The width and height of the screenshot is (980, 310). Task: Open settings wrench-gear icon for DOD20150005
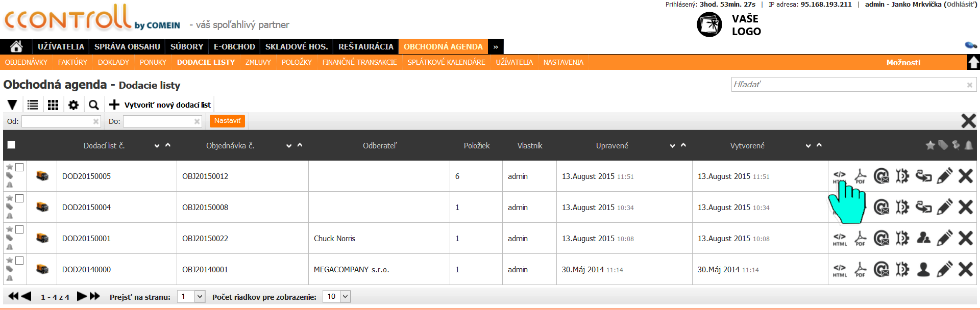(x=902, y=176)
